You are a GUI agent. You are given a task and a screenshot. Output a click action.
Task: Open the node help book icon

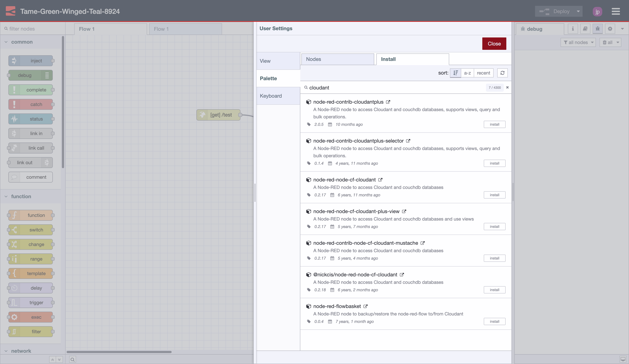point(585,29)
